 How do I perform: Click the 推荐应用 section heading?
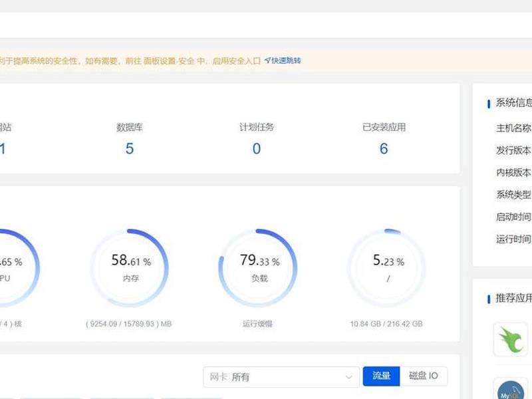513,298
